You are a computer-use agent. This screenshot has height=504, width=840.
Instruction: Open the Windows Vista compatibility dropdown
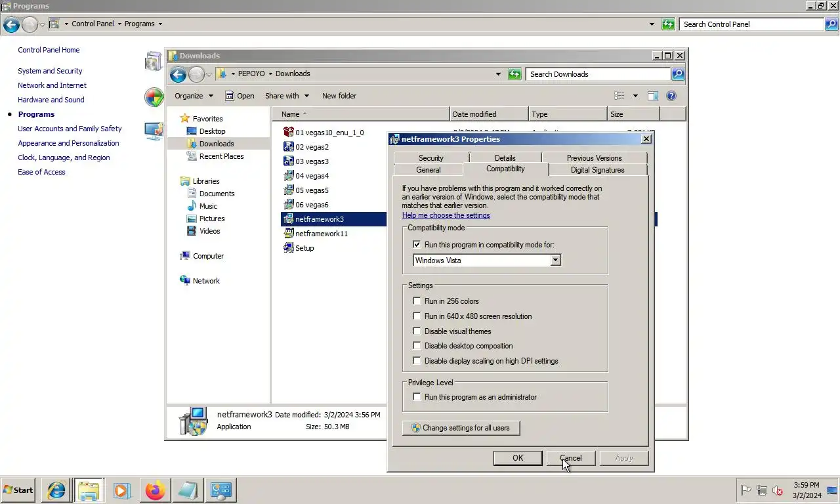[x=555, y=261]
